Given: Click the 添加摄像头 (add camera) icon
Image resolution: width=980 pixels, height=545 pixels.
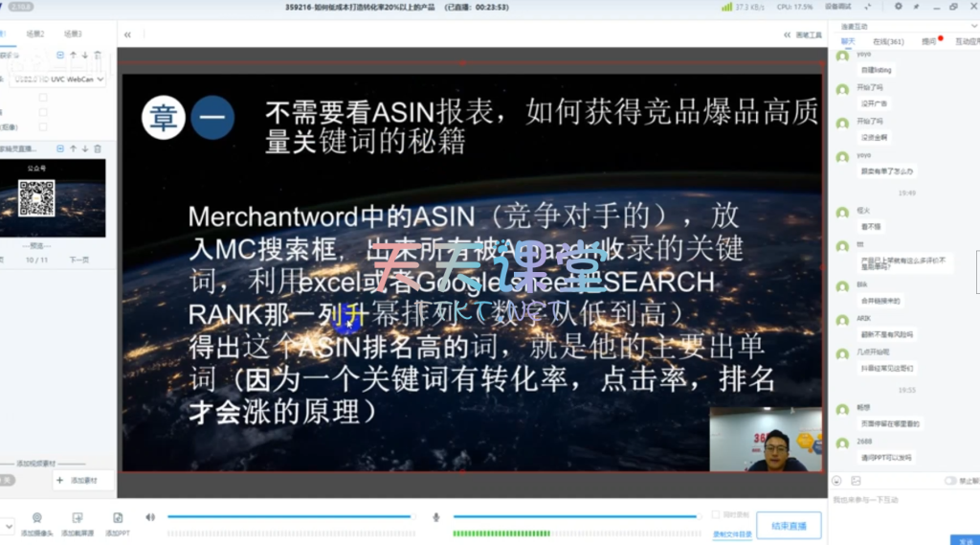Looking at the screenshot, I should click(36, 518).
